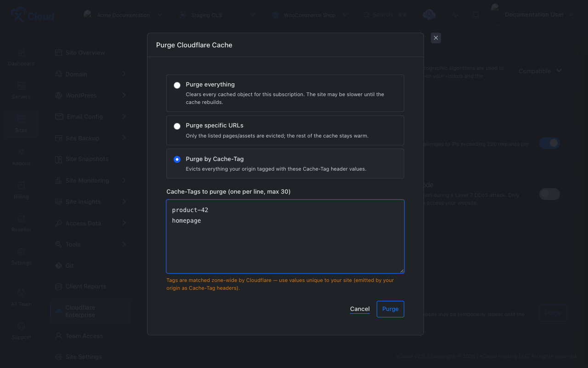The height and width of the screenshot is (368, 588).
Task: Expand the Domain submenu chevron
Action: 124,74
